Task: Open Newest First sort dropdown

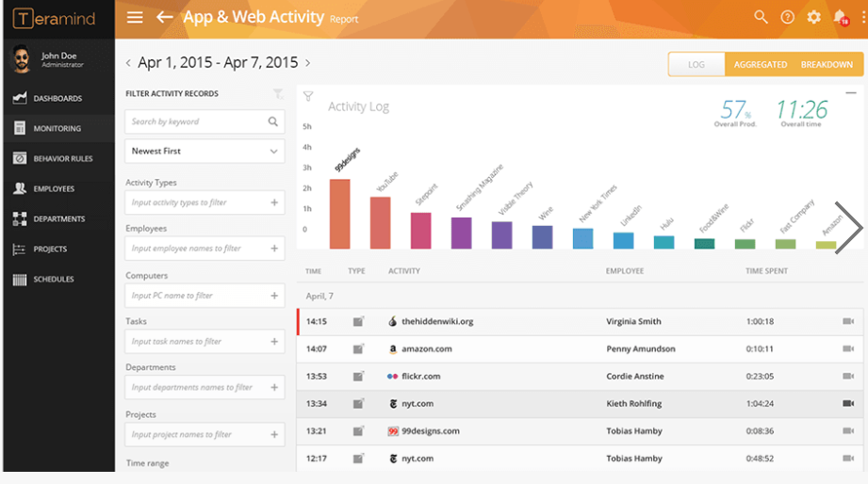Action: pos(205,151)
